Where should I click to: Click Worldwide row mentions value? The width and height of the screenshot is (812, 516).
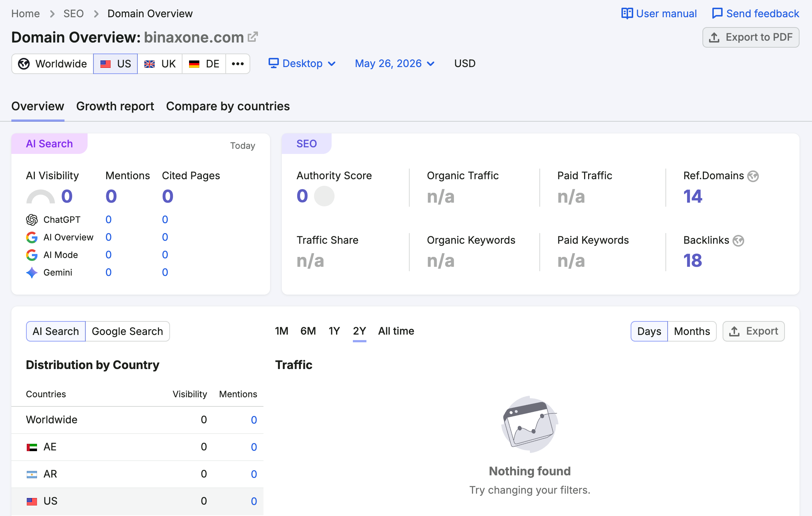click(x=254, y=420)
